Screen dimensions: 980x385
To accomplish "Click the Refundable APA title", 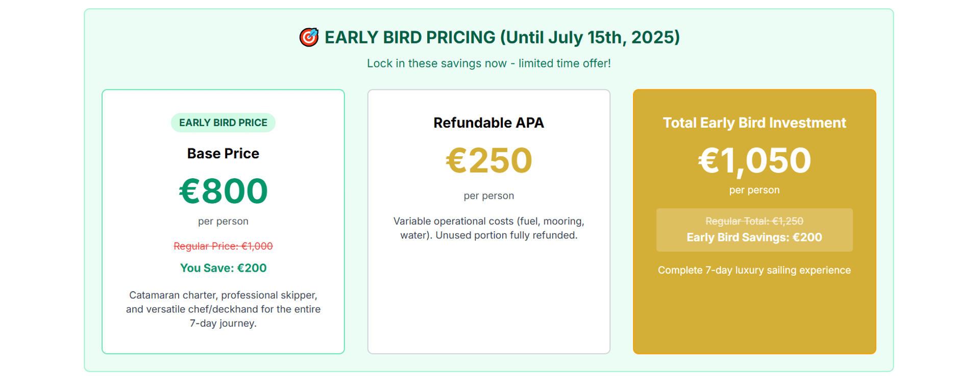I will click(x=489, y=123).
